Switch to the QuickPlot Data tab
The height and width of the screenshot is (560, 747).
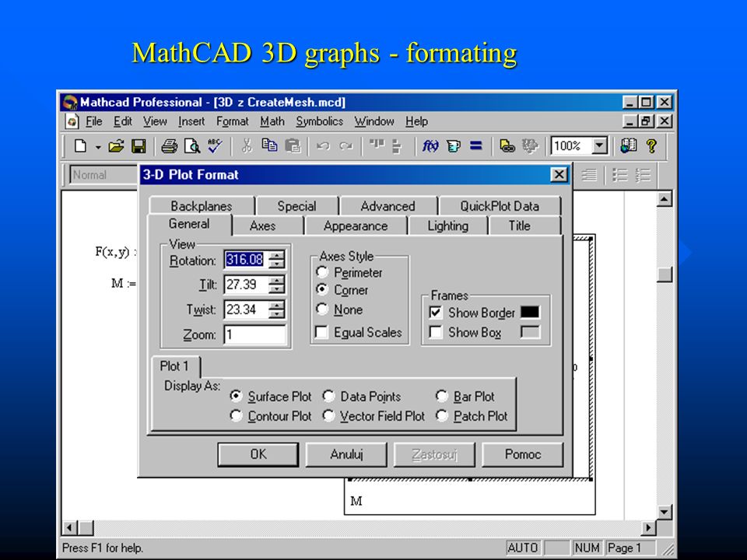[x=500, y=205]
